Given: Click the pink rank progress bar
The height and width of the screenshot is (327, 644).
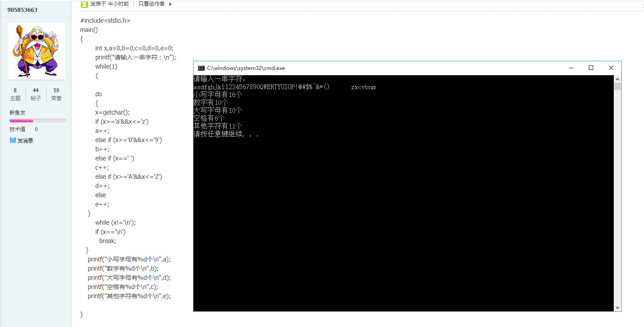Looking at the screenshot, I should tap(38, 120).
